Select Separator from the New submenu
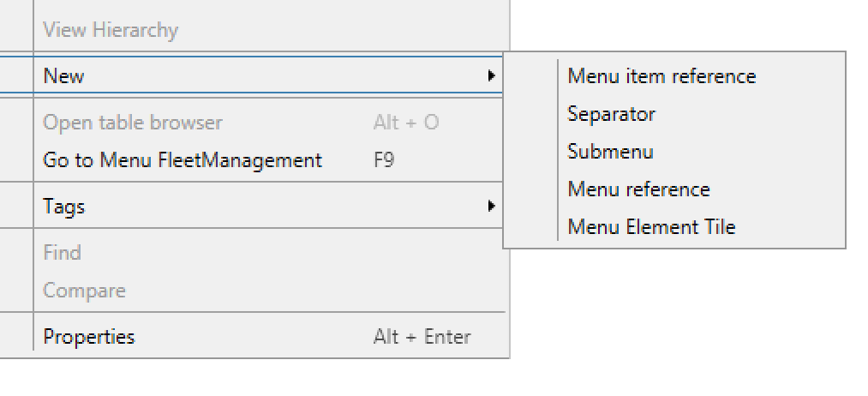This screenshot has height=396, width=868. point(611,113)
